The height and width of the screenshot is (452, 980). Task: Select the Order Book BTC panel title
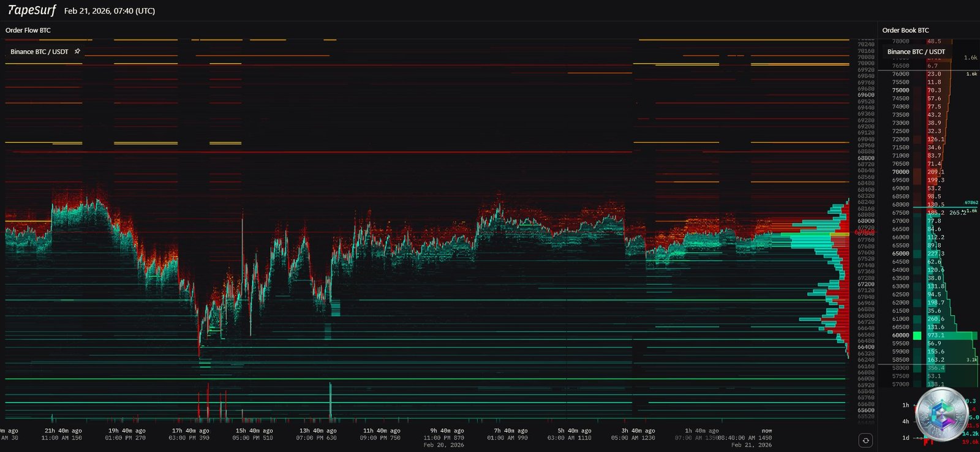click(x=905, y=30)
